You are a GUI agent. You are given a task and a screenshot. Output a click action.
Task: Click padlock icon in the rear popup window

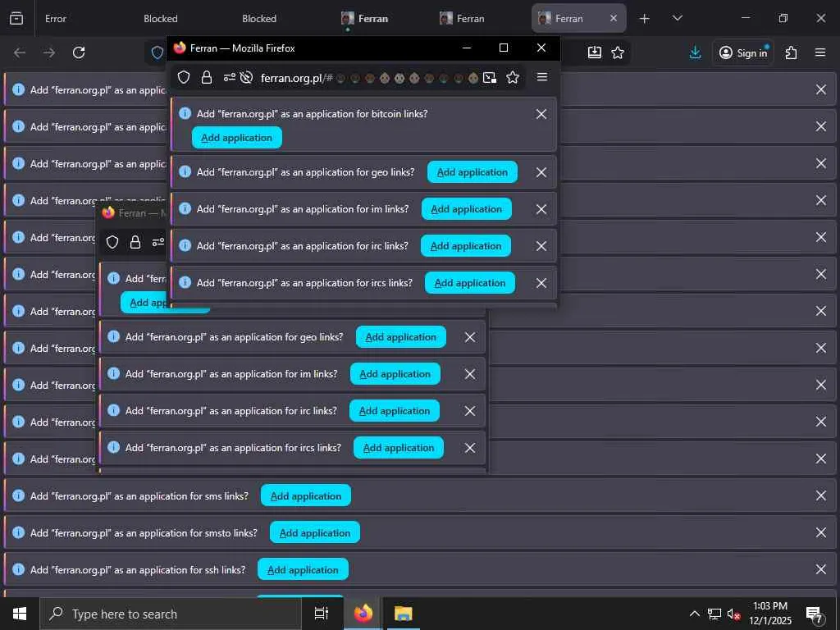click(x=135, y=242)
